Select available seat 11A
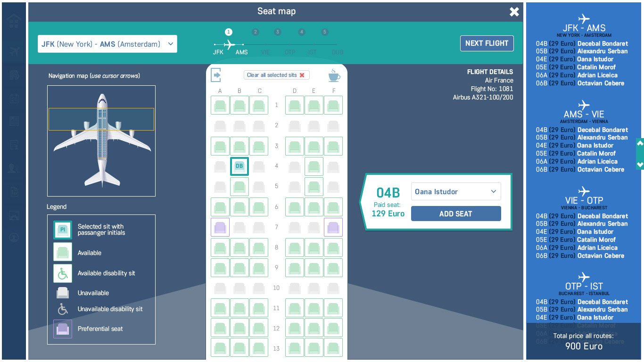This screenshot has width=644, height=362. (x=220, y=308)
